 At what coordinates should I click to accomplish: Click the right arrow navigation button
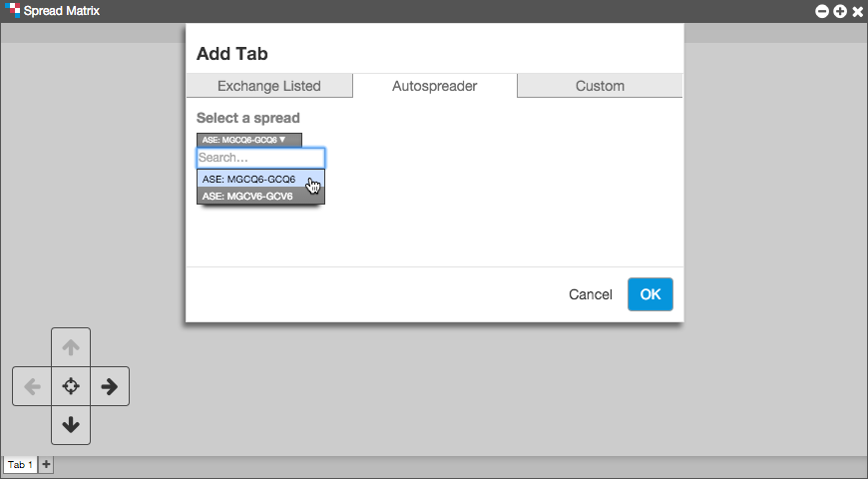pos(110,386)
